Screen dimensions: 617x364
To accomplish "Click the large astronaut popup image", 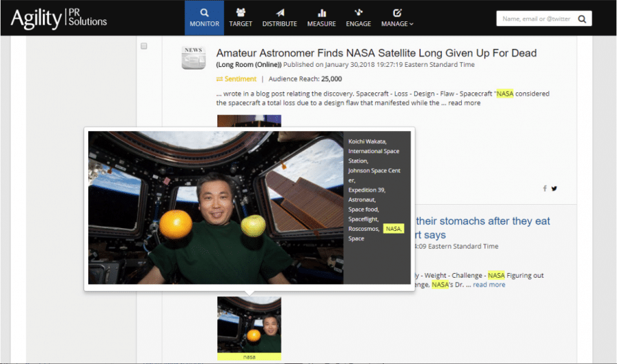I will click(216, 208).
